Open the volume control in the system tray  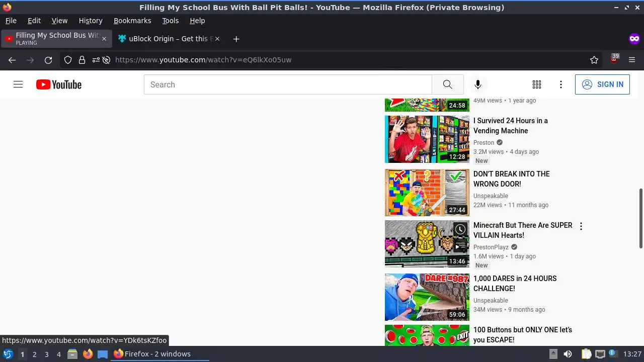(x=568, y=354)
